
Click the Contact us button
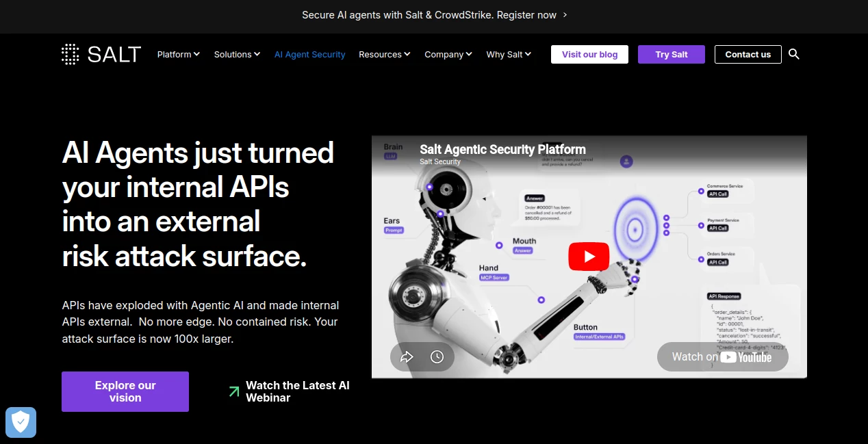pos(748,54)
